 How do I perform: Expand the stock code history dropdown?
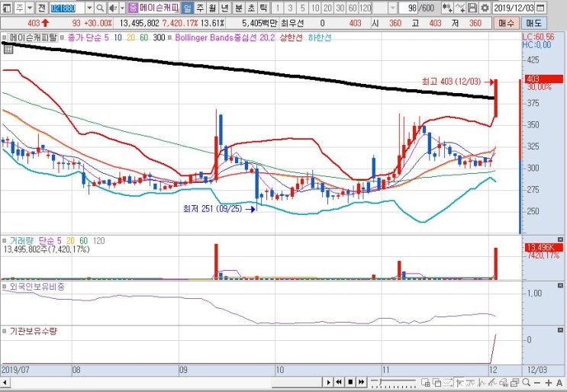pyautogui.click(x=90, y=8)
